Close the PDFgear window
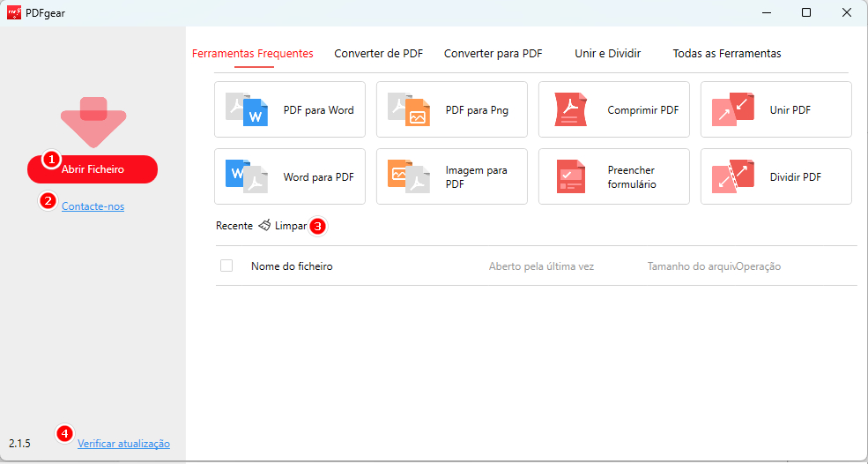This screenshot has height=464, width=868. coord(847,12)
